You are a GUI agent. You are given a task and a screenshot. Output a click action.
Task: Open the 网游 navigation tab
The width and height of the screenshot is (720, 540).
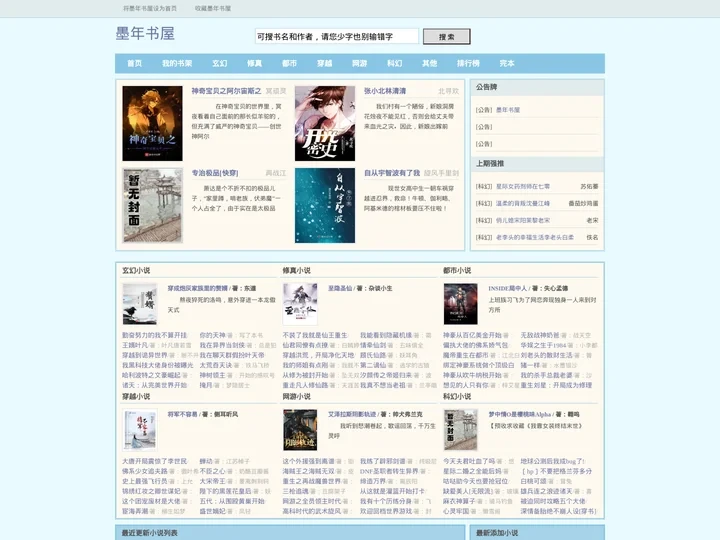coord(359,63)
